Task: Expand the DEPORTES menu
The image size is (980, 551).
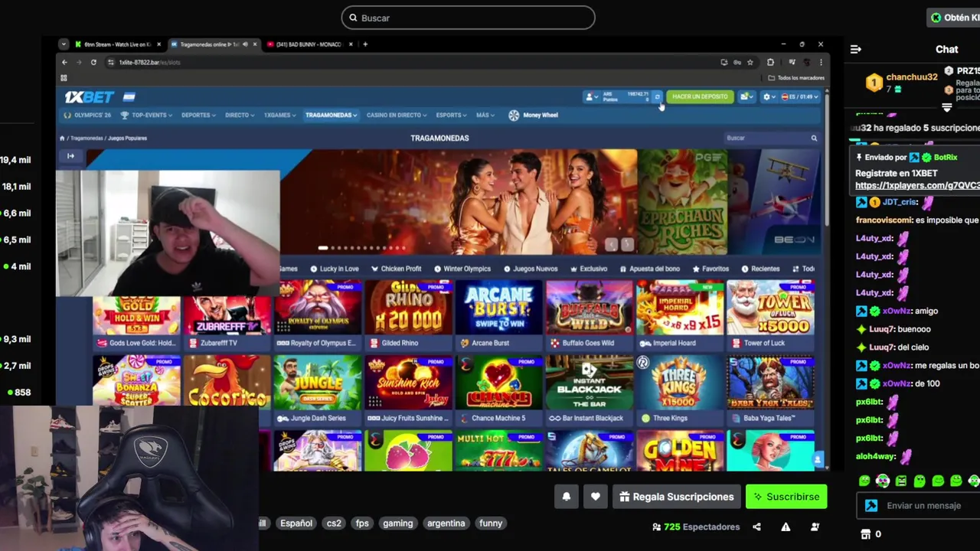Action: [198, 115]
